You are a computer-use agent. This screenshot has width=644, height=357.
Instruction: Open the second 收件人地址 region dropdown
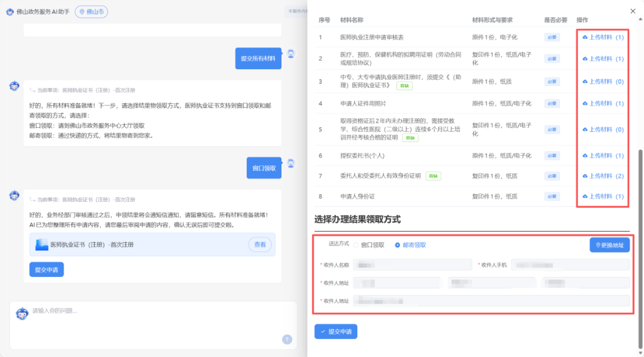point(491,283)
